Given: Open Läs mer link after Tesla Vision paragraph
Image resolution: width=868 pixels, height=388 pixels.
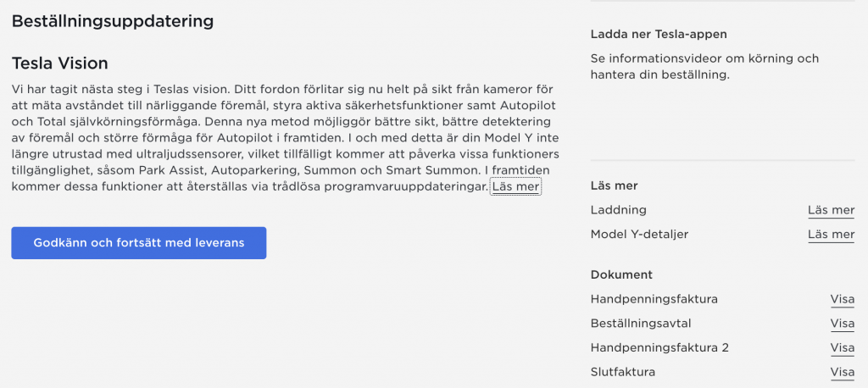Looking at the screenshot, I should (515, 186).
